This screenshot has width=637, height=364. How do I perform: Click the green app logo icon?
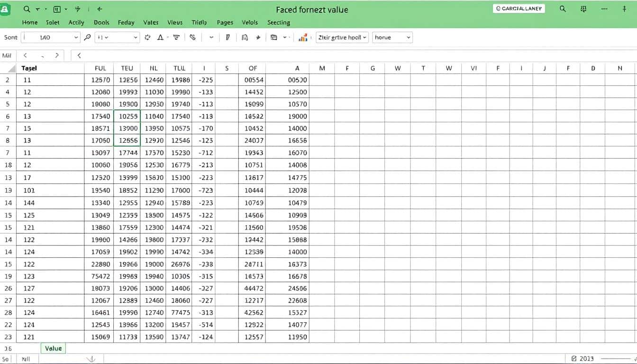5,9
